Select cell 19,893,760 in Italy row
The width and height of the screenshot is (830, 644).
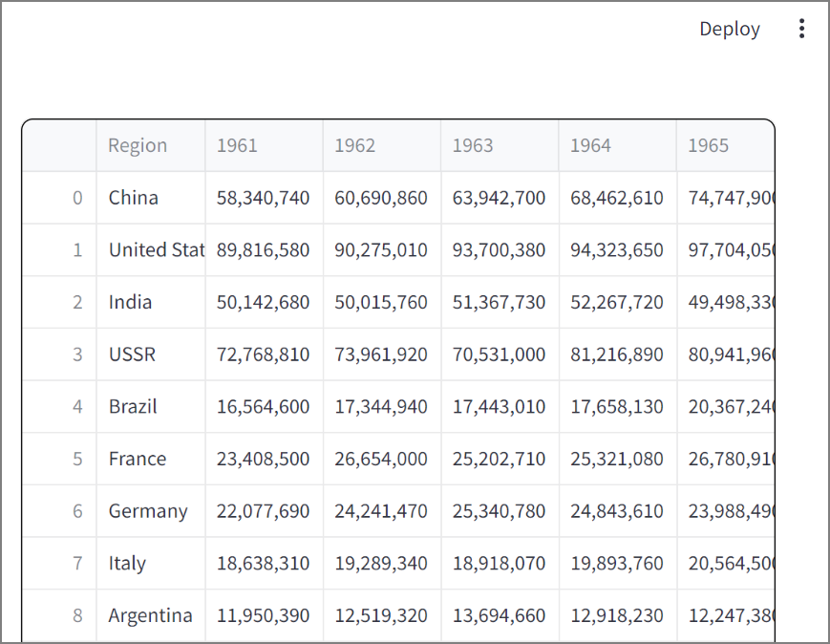[x=618, y=563]
